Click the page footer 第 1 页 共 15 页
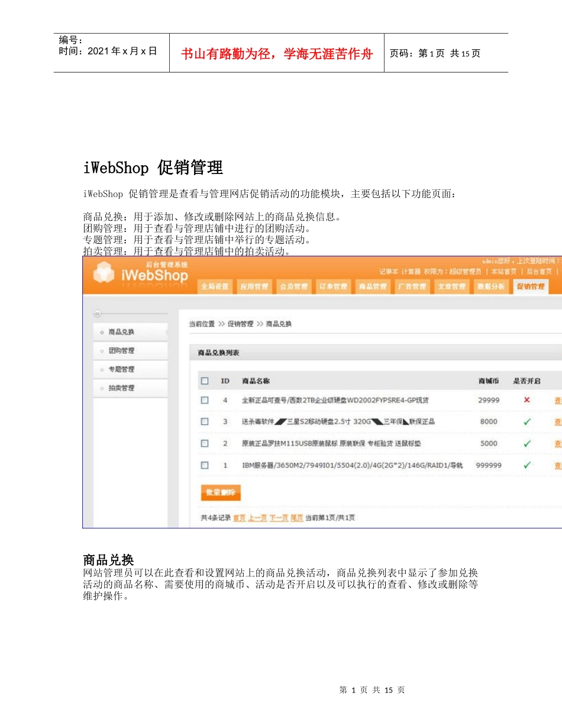This screenshot has height=728, width=562. coord(372,690)
